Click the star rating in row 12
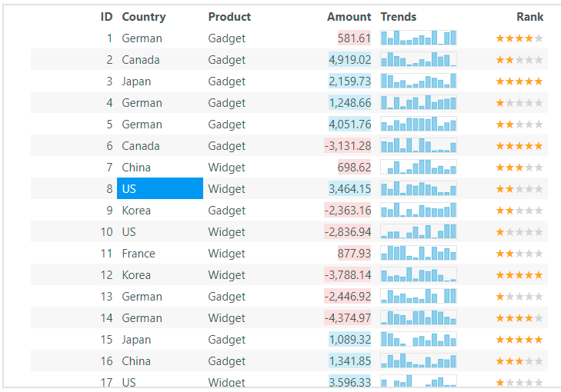Image resolution: width=561 pixels, height=392 pixels. click(x=519, y=275)
